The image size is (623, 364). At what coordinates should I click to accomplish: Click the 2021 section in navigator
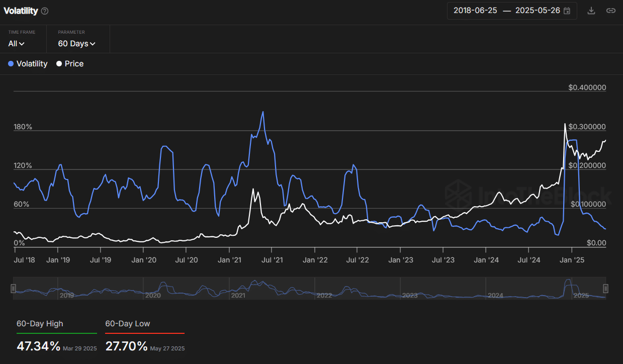(x=238, y=296)
